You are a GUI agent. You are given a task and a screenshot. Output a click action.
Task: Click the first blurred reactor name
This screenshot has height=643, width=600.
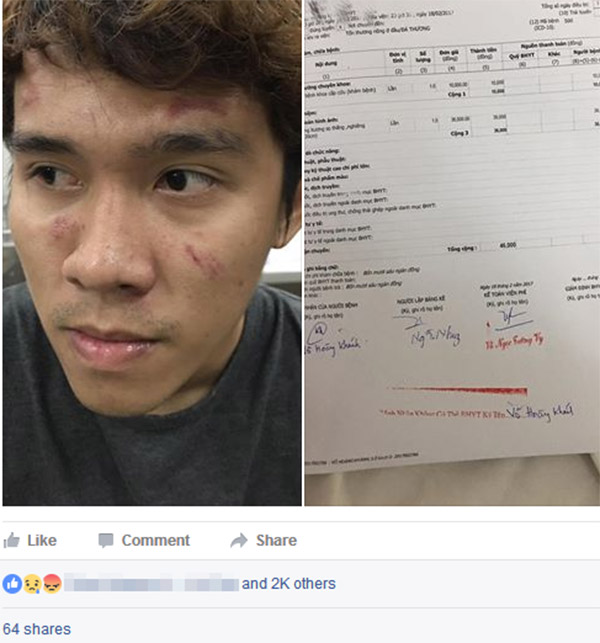[x=119, y=584]
